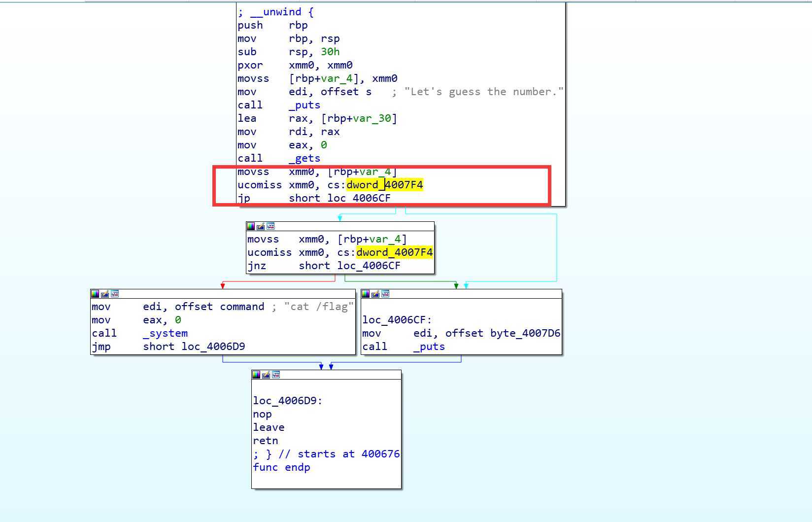
Task: Select the "jnz short loc_4006CF" instruction
Action: (324, 266)
